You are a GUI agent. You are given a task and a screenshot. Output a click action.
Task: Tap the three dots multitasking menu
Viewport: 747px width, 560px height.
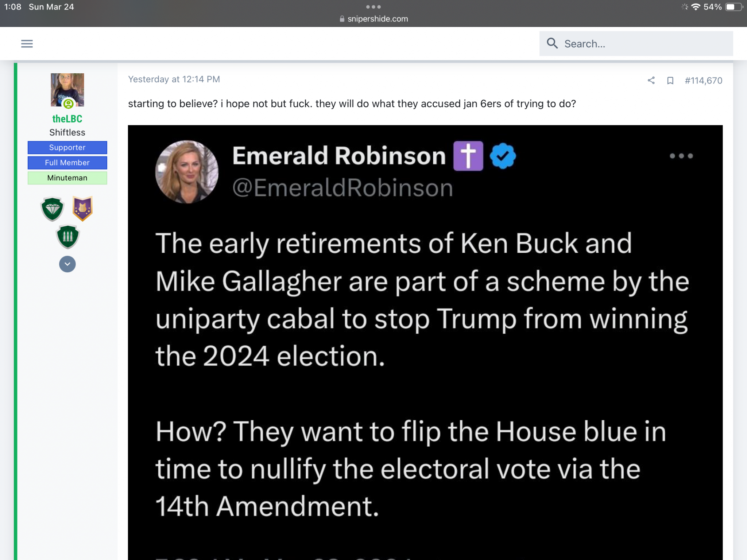click(373, 7)
